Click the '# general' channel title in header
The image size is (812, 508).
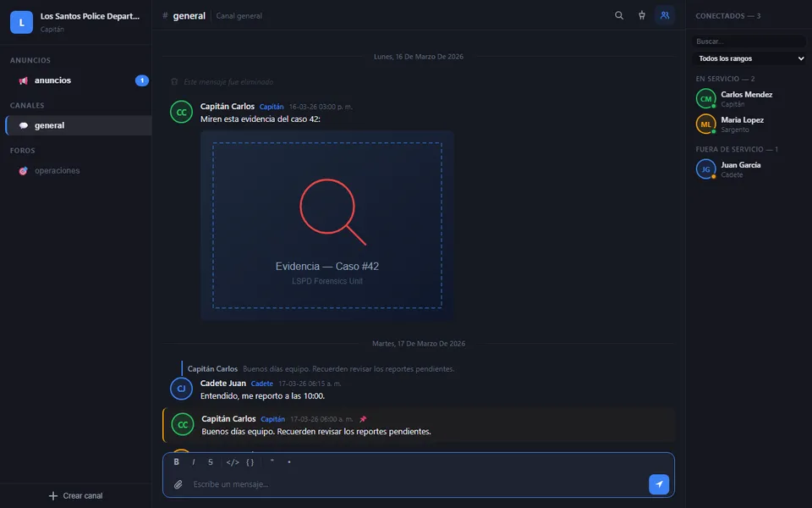tap(184, 15)
